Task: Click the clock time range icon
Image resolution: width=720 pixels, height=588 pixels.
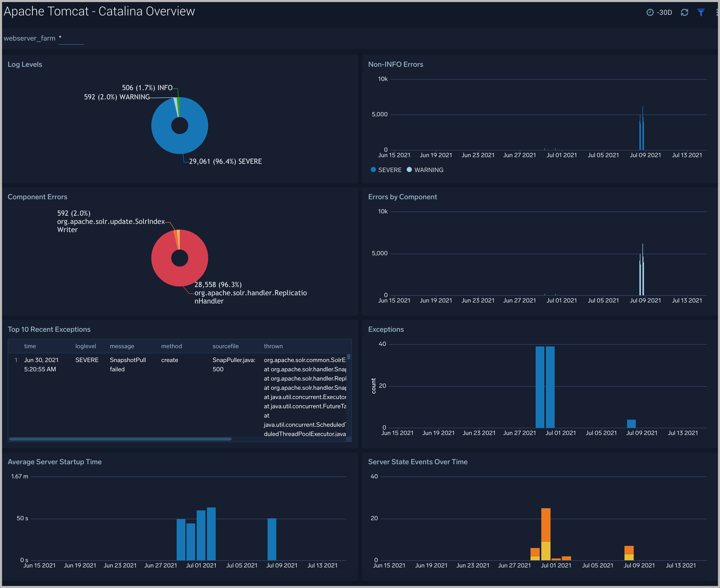Action: pos(650,13)
